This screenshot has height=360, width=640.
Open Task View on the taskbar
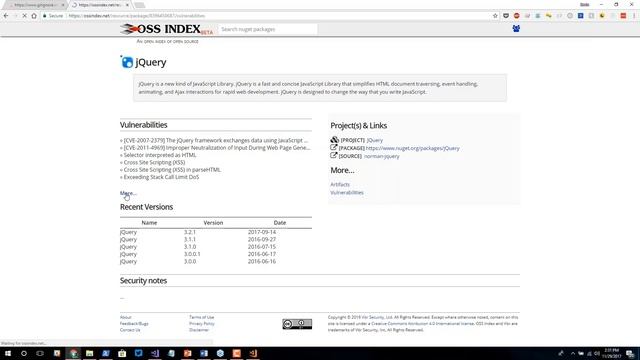pos(40,353)
